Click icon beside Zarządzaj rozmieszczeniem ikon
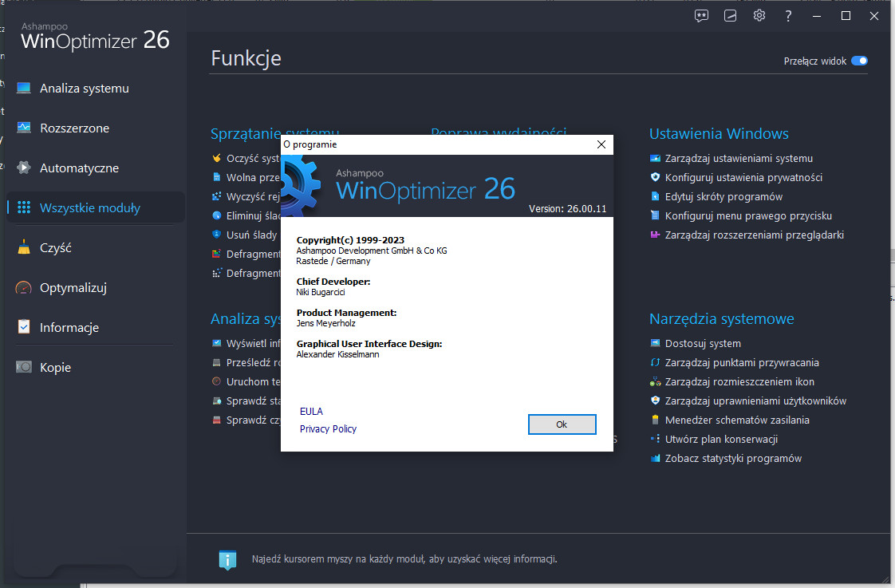The height and width of the screenshot is (588, 895). point(655,381)
